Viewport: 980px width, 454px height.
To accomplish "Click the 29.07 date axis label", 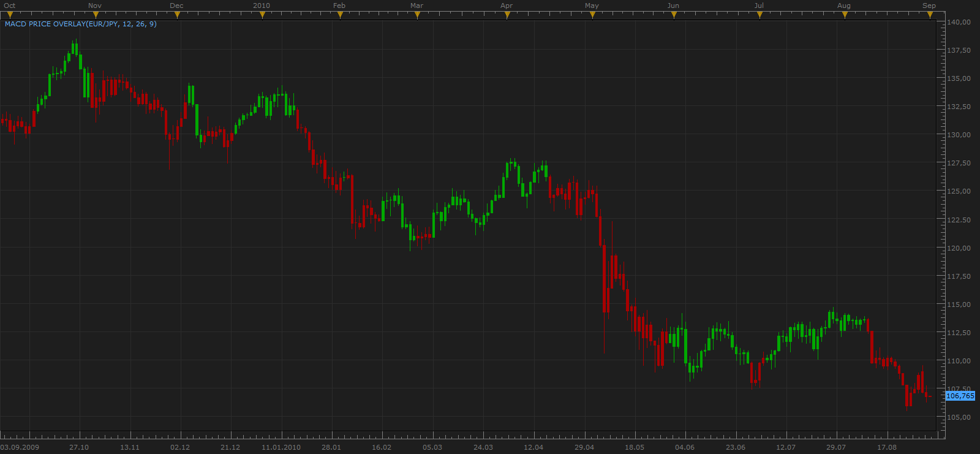I will (836, 447).
